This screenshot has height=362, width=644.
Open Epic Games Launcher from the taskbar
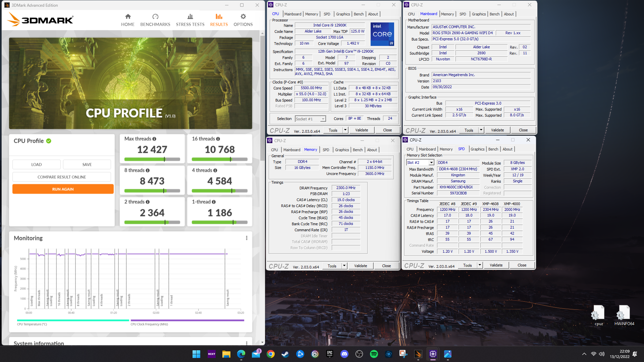tap(330, 354)
